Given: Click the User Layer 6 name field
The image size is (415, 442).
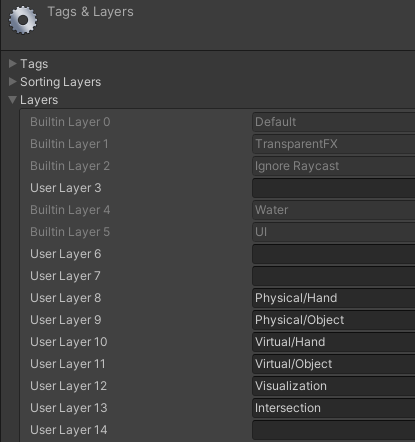Looking at the screenshot, I should point(333,254).
